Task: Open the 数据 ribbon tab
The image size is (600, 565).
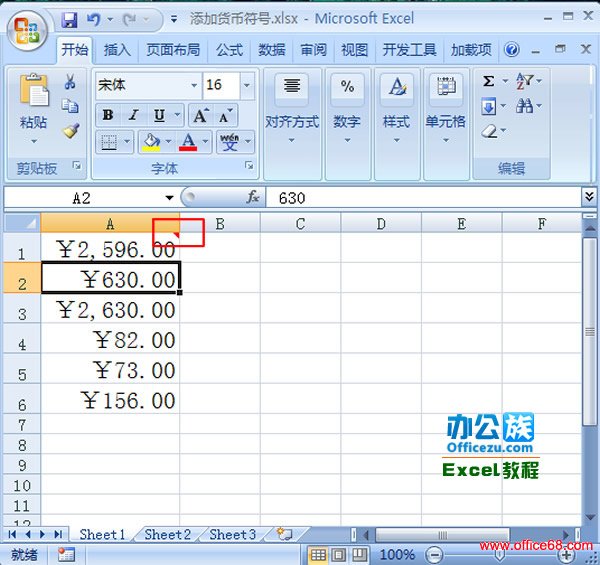Action: point(271,50)
